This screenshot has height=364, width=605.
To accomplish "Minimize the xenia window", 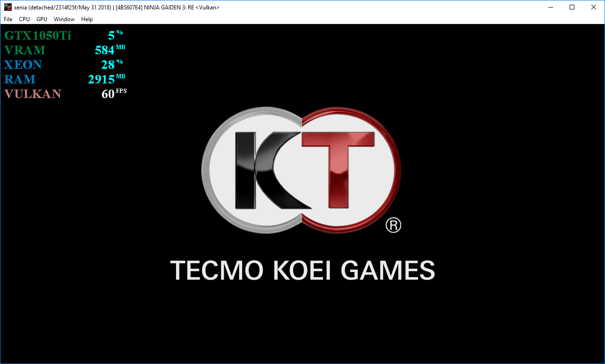I will [550, 7].
